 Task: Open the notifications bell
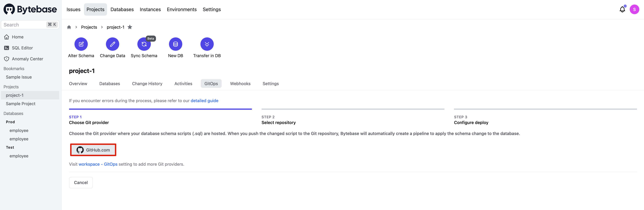click(622, 9)
